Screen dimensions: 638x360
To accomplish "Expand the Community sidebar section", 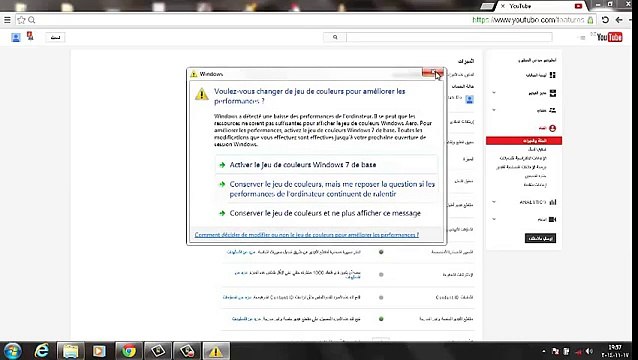I will (494, 110).
